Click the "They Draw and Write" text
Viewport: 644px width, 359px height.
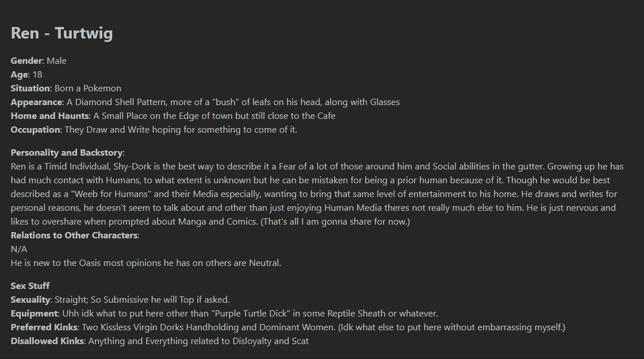pyautogui.click(x=107, y=130)
